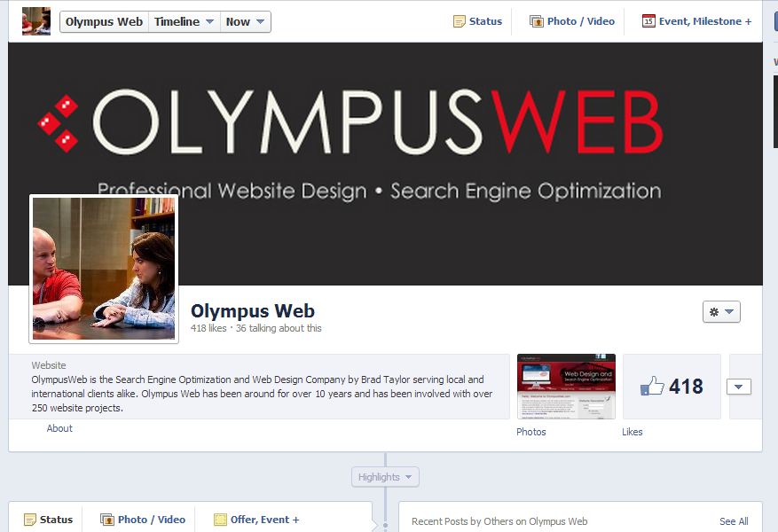
Task: Open the Photos thumbnail
Action: tap(566, 387)
